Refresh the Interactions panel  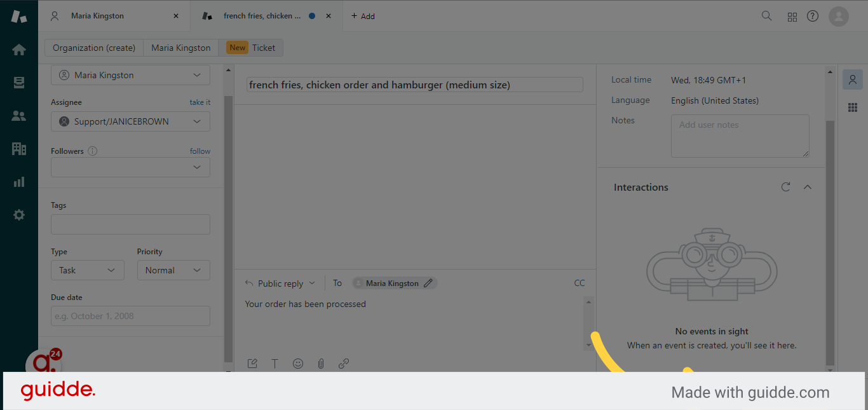pyautogui.click(x=786, y=187)
